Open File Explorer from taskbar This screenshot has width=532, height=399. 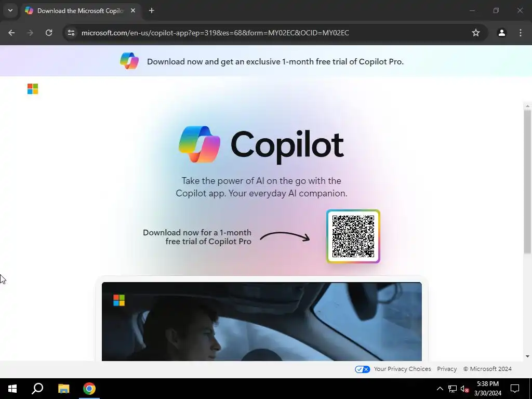[x=63, y=389]
